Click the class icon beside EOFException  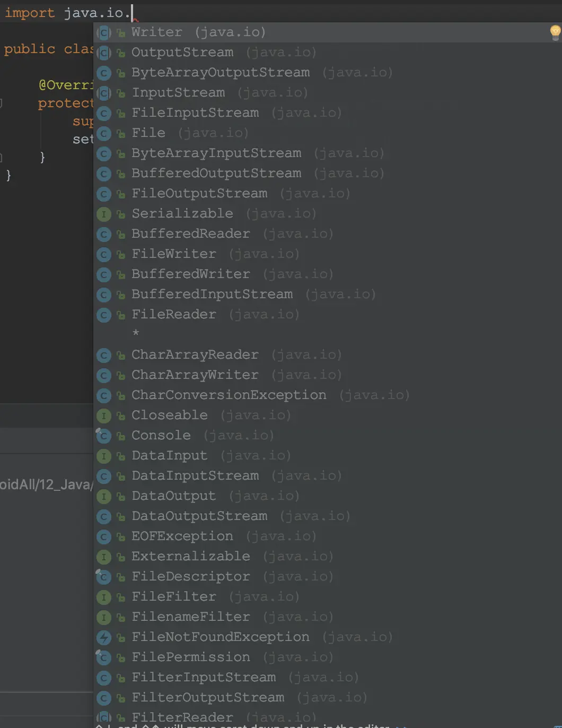click(x=104, y=537)
